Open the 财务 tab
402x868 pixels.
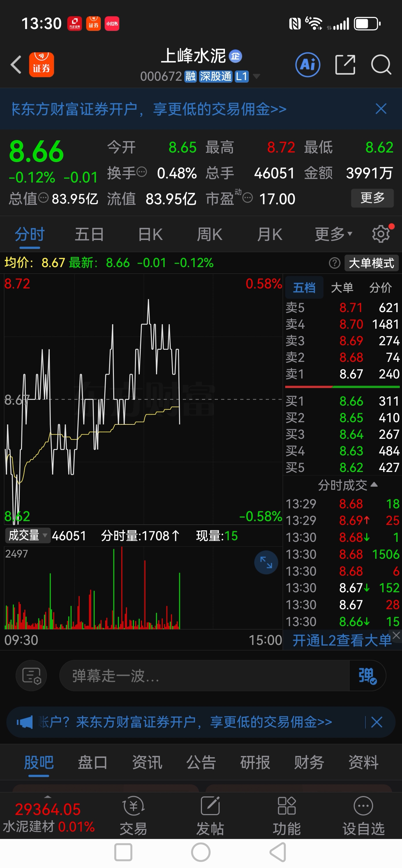(309, 763)
